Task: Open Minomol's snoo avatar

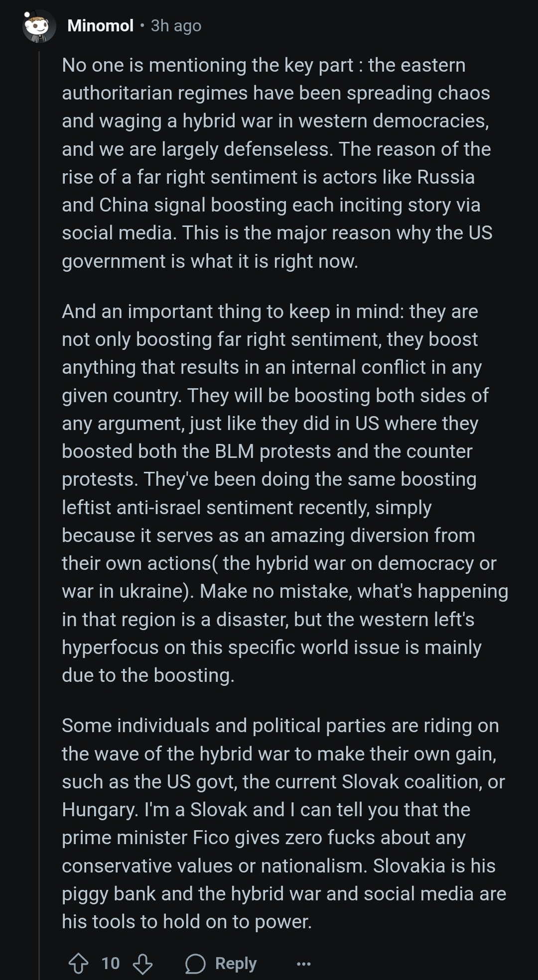Action: click(40, 26)
